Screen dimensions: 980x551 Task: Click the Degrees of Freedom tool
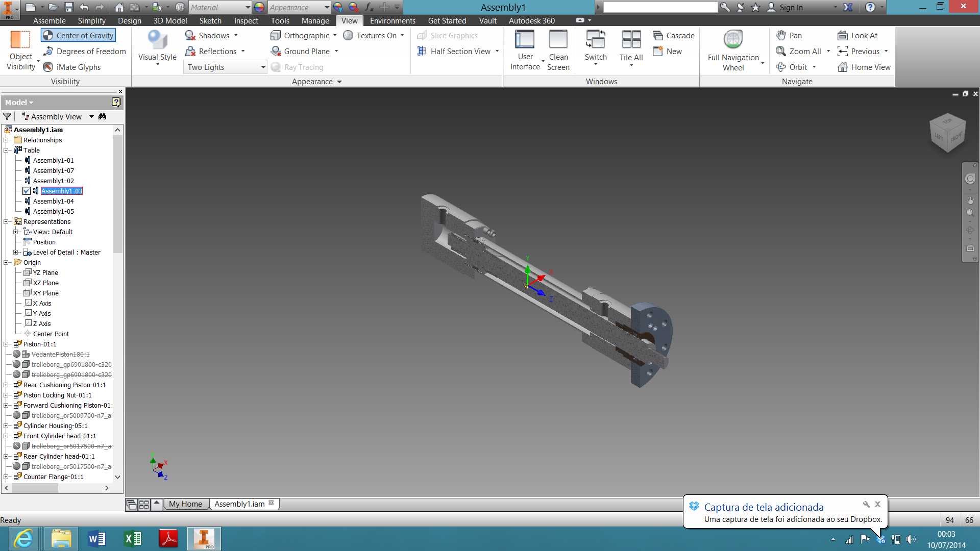(84, 51)
